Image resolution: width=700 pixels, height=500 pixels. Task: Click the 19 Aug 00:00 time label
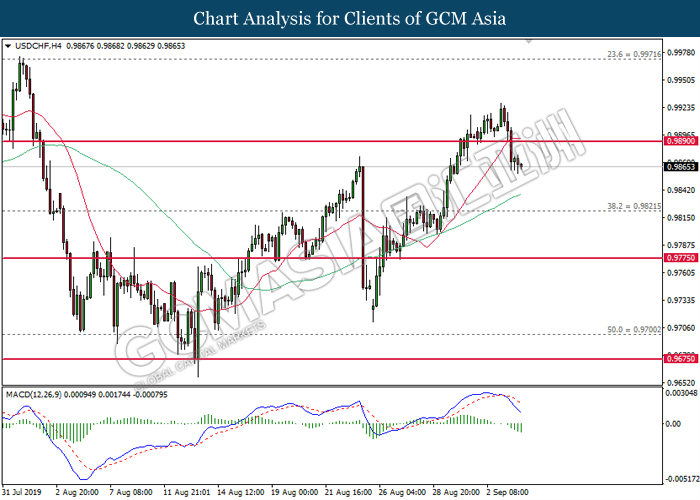294,492
